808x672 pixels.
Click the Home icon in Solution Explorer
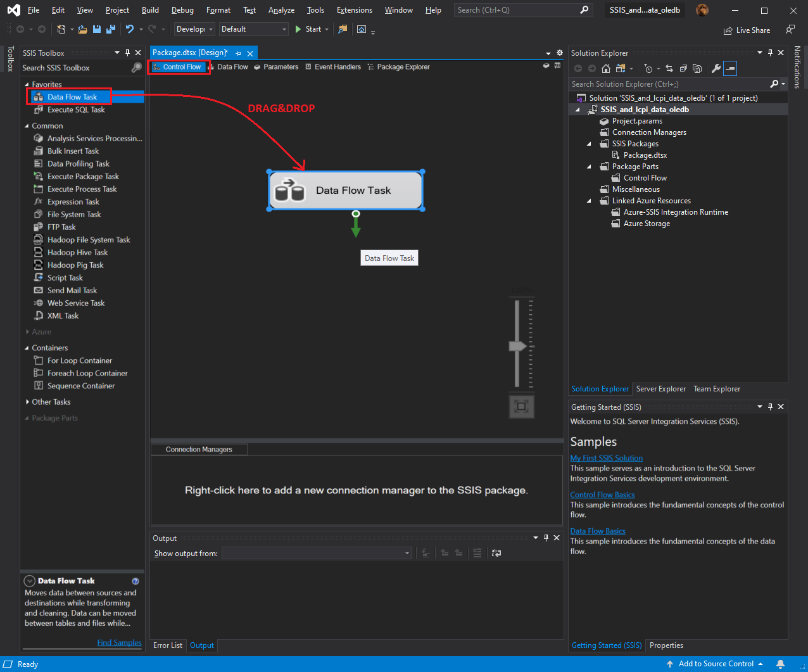606,68
